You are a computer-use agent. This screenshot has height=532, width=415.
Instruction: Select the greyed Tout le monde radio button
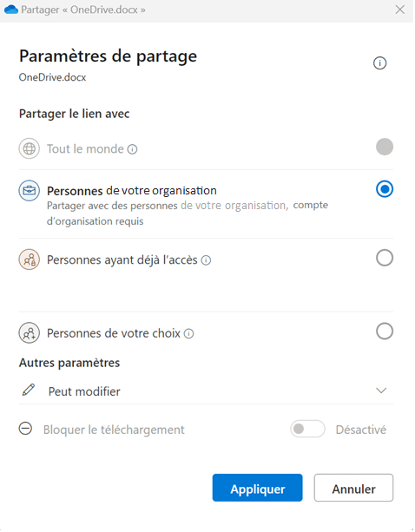pos(385,147)
